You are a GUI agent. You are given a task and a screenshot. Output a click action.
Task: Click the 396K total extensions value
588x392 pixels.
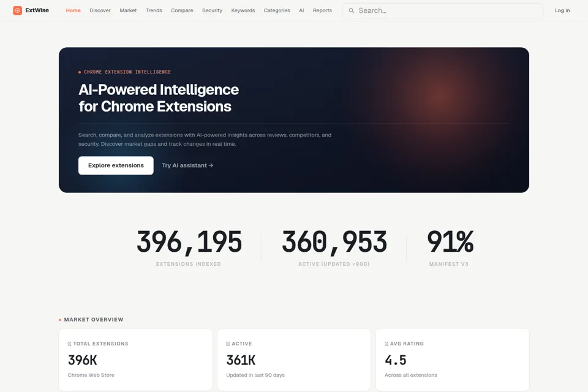(x=83, y=360)
